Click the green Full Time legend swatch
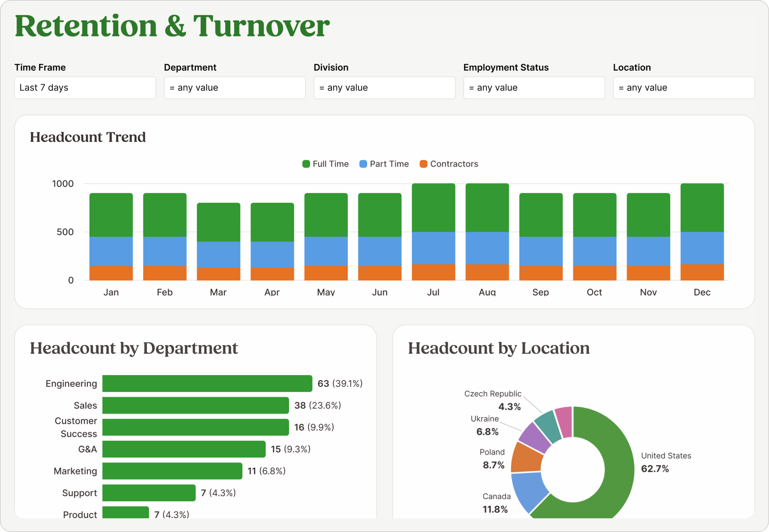The width and height of the screenshot is (769, 532). click(x=306, y=164)
